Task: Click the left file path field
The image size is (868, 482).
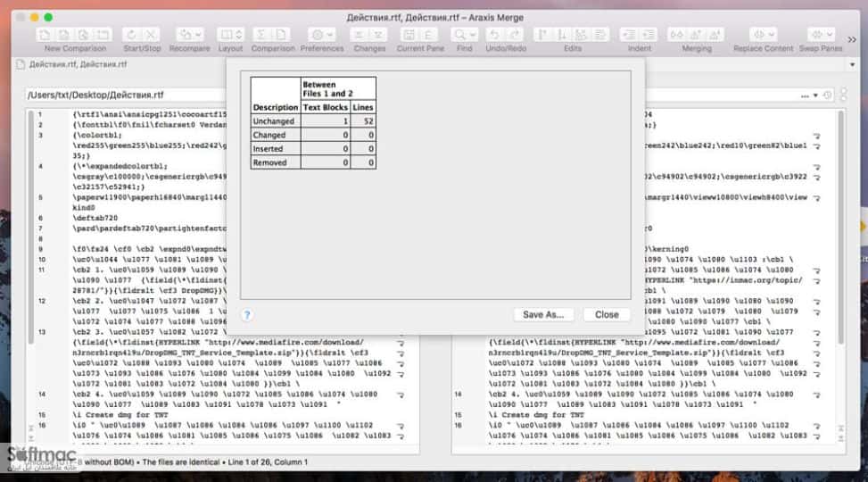Action: pyautogui.click(x=126, y=96)
